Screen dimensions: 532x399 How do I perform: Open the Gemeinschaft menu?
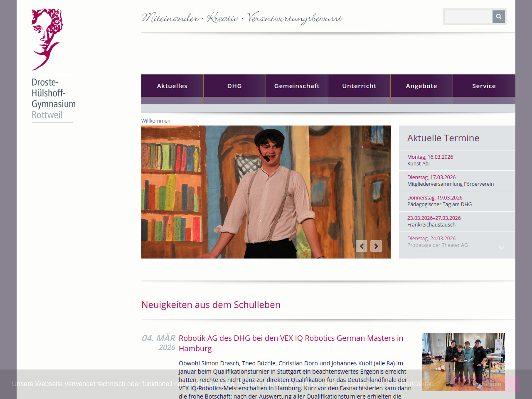pos(297,86)
